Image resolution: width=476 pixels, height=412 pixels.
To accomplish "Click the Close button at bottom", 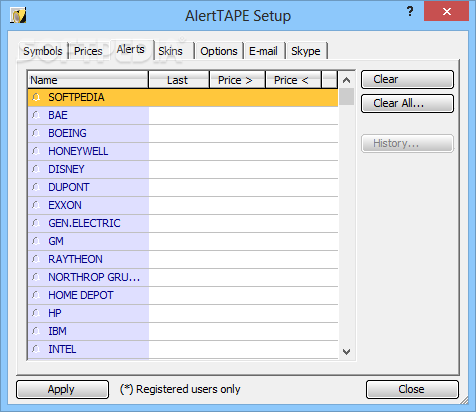I will [412, 389].
